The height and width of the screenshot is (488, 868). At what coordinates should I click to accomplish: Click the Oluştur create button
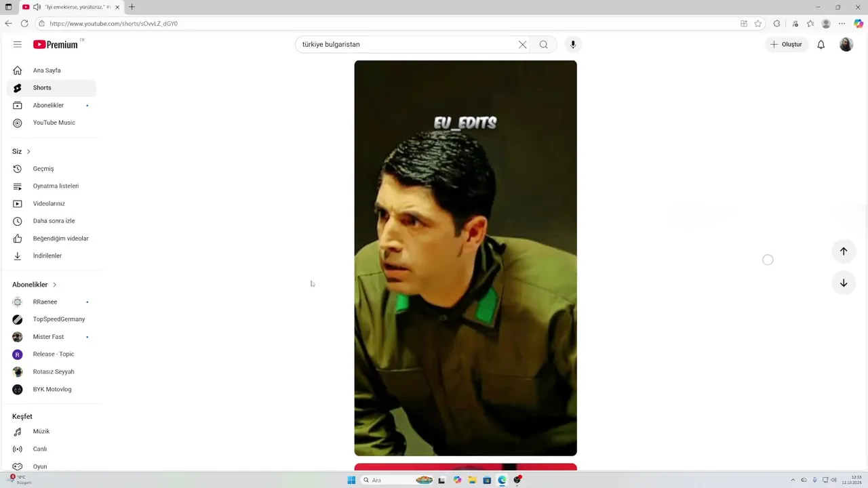click(787, 45)
